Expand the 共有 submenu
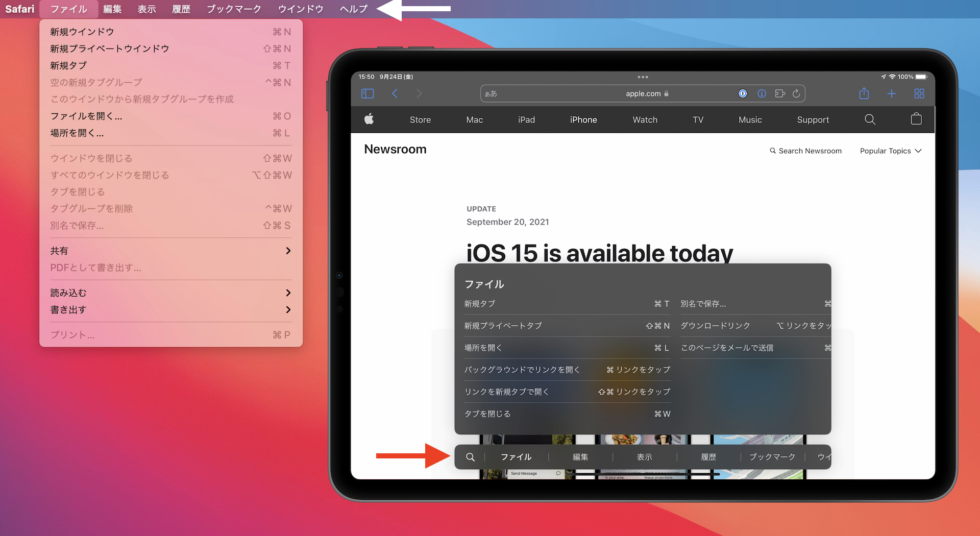Screen dimensions: 980x536 [171, 251]
